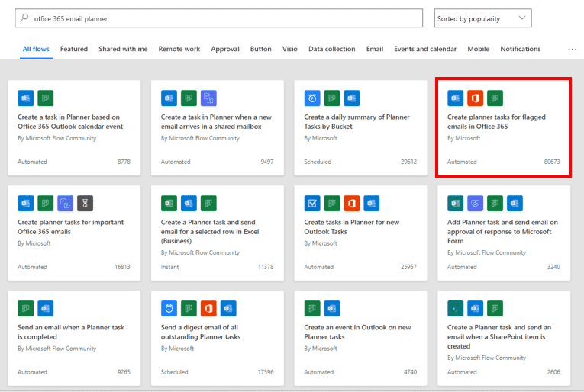Switch to the Visio tab
584x392 pixels.
[x=290, y=49]
